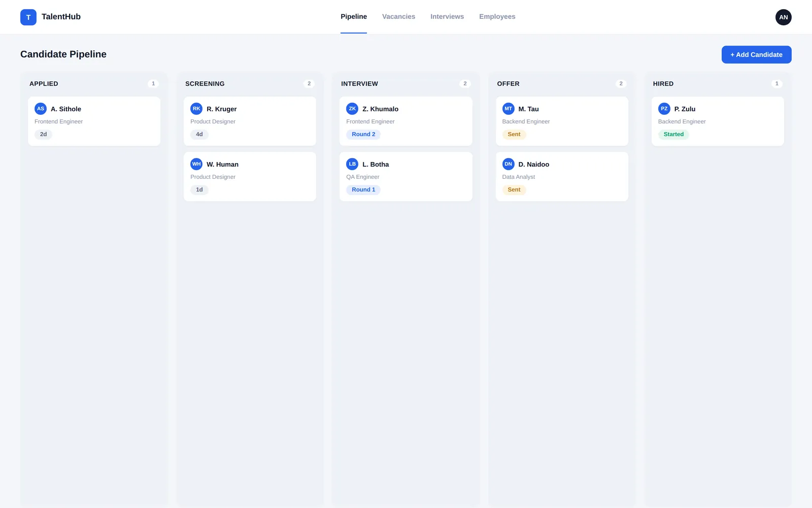Click the LB avatar on L. Botha card
Viewport: 812px width, 508px height.
(352, 164)
